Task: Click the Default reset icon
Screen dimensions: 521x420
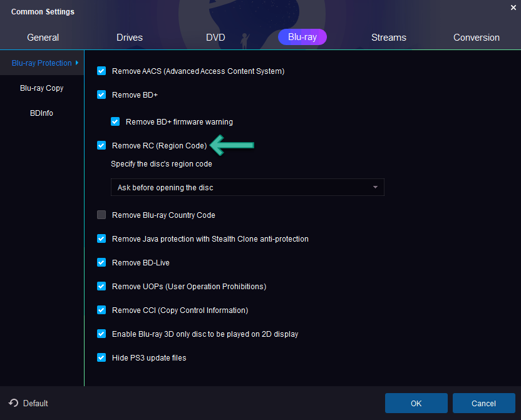Action: coord(14,403)
